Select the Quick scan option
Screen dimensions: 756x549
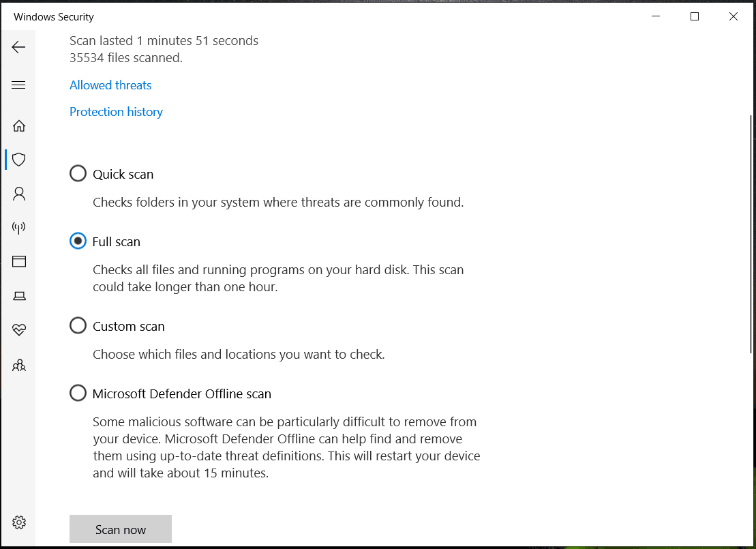point(78,174)
